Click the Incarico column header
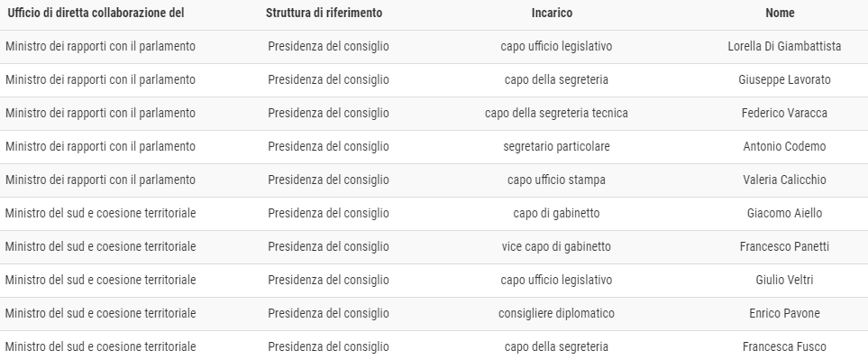This screenshot has width=868, height=360. 552,13
